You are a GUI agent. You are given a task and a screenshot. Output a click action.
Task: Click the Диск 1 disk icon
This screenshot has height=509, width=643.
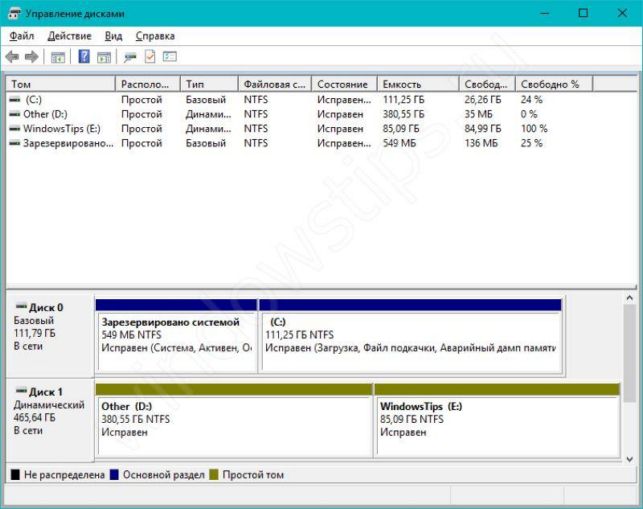(x=21, y=390)
